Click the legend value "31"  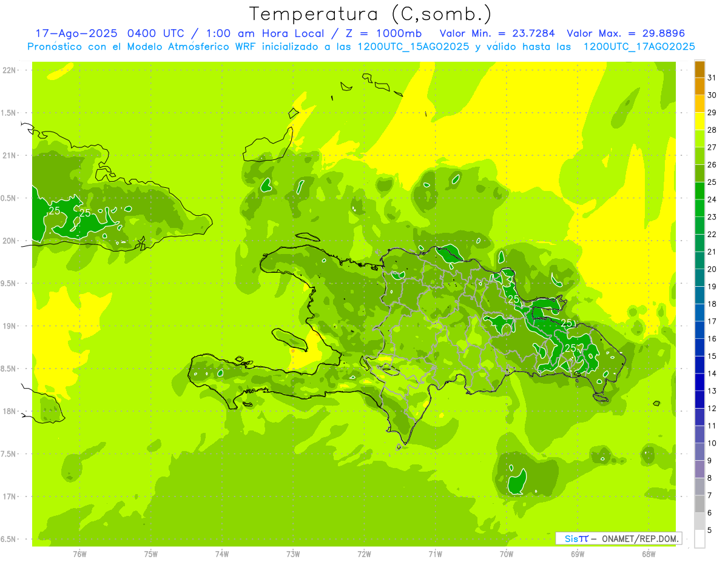tap(712, 78)
